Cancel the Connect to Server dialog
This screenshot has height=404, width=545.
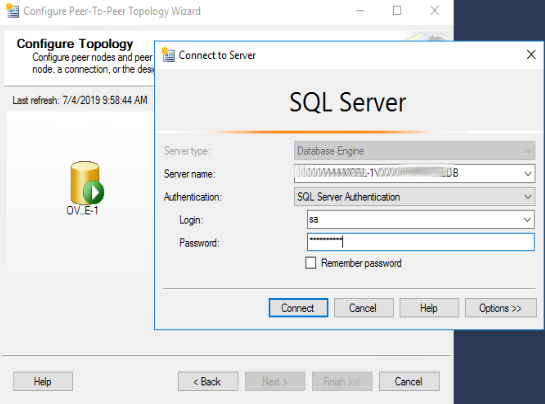364,308
